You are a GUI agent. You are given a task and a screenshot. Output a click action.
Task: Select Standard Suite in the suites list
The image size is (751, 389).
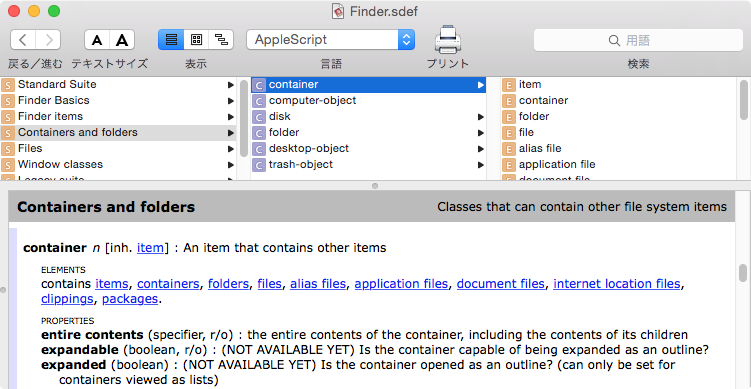pos(118,85)
